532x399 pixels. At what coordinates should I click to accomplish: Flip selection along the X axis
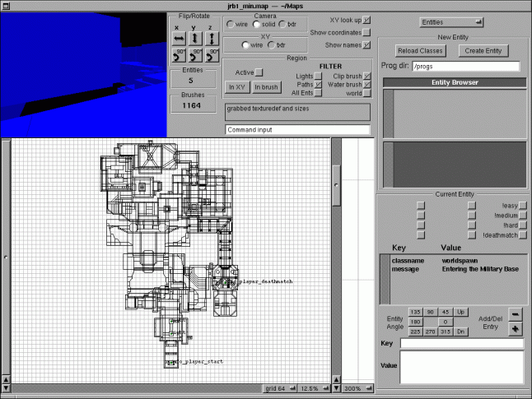[179, 39]
